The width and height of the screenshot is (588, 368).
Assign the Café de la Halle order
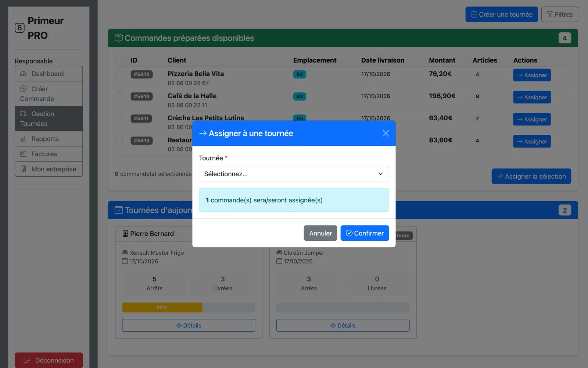pyautogui.click(x=532, y=97)
